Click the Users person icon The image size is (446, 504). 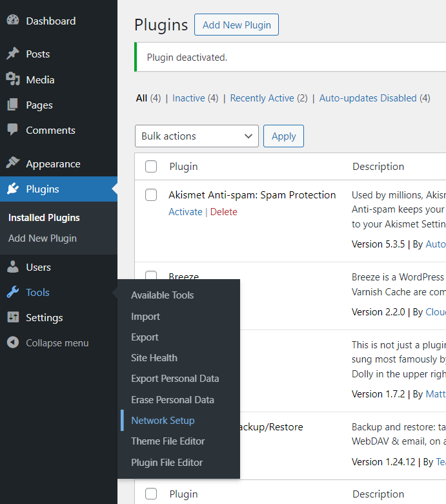coord(13,267)
